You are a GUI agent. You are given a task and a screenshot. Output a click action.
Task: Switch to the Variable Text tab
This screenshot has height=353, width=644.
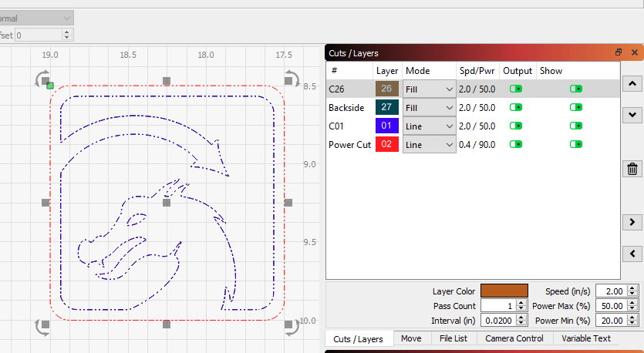coord(586,338)
